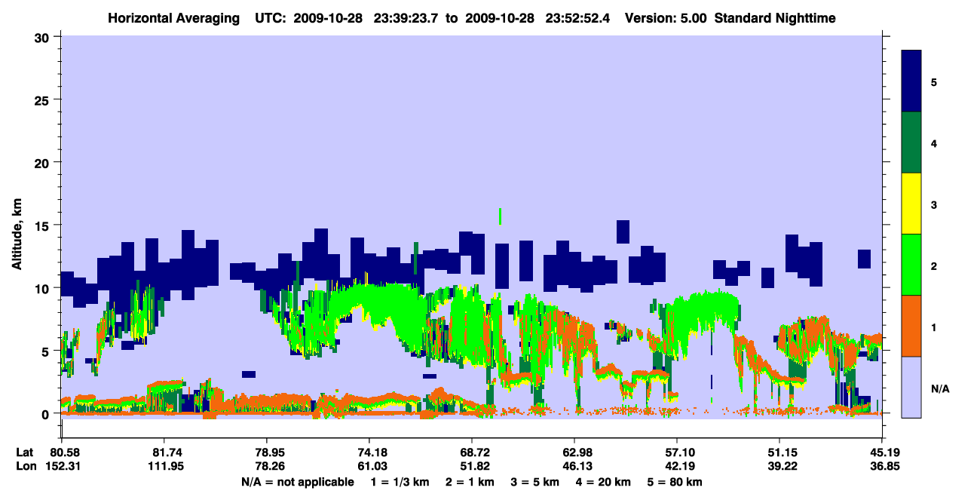Image resolution: width=980 pixels, height=503 pixels.
Task: Click the color bar label 'N/A'
Action: pos(940,389)
